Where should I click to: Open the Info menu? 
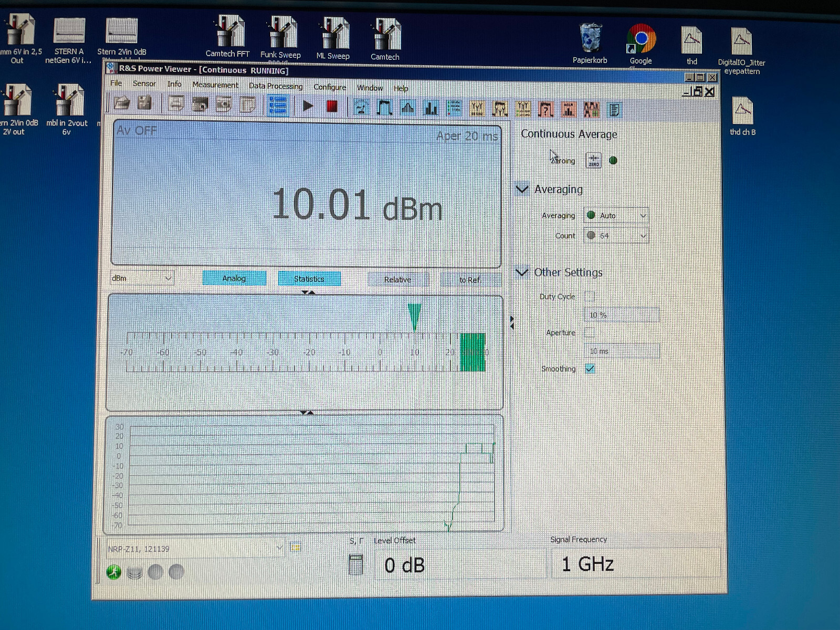[x=174, y=84]
